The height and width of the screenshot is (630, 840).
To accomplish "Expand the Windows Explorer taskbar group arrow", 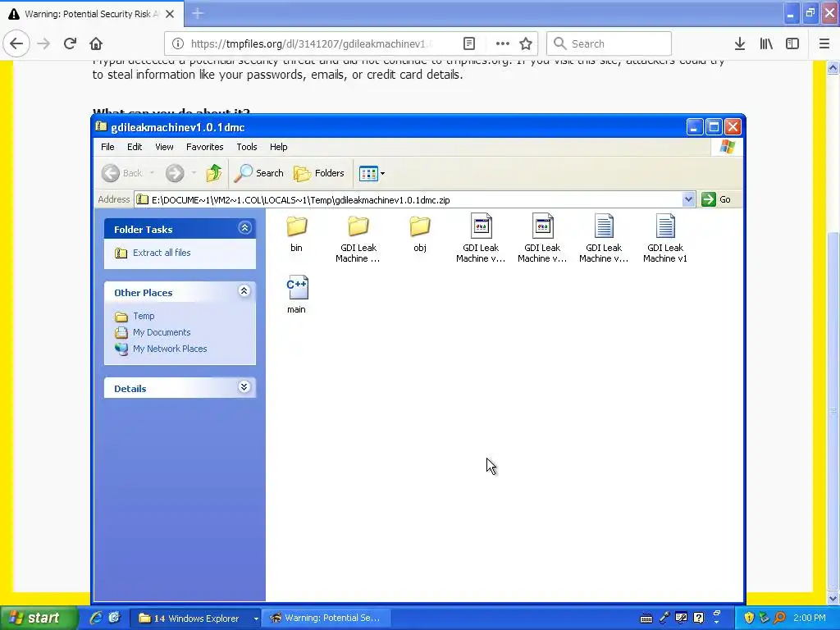I will [x=256, y=619].
